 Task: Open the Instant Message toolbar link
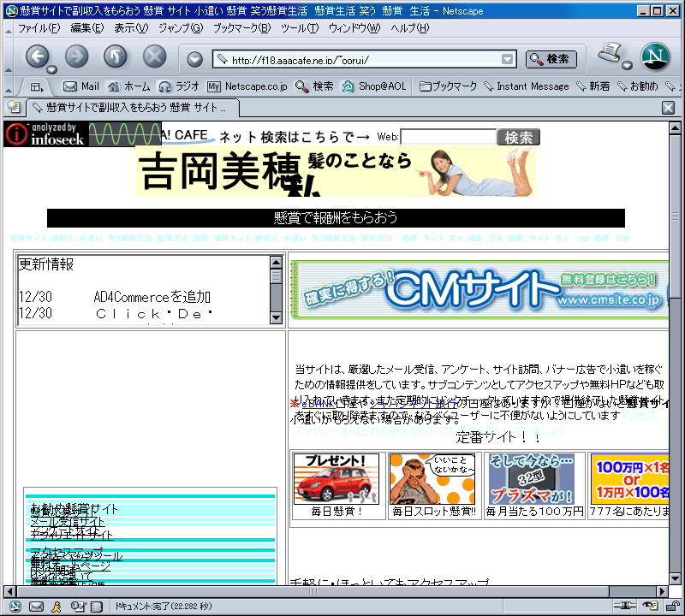coord(526,86)
